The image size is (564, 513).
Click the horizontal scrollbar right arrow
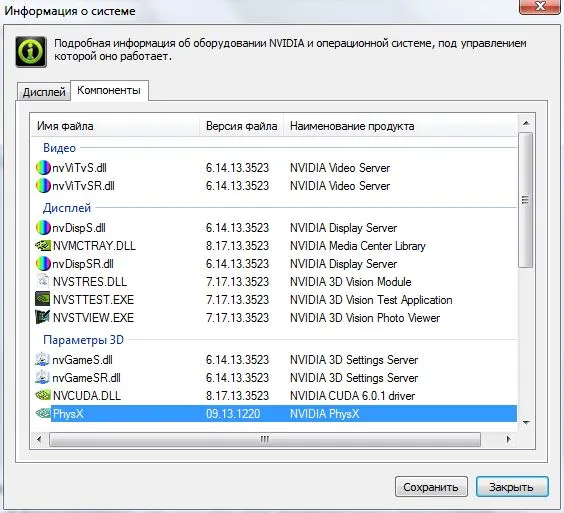click(x=509, y=439)
